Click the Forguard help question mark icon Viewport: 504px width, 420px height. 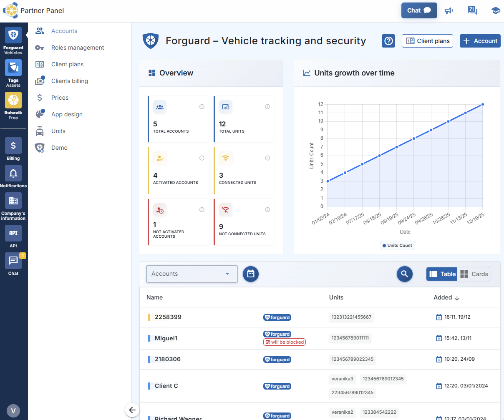pos(388,41)
